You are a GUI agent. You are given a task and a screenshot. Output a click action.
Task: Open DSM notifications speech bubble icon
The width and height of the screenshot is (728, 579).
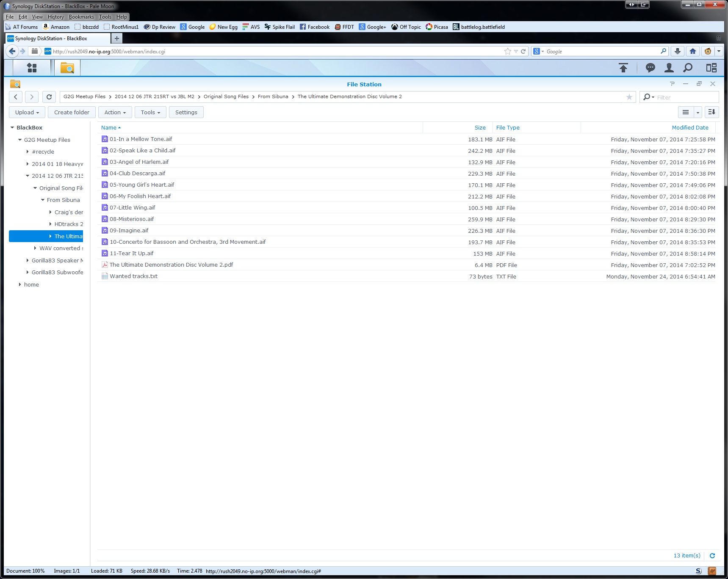click(x=650, y=68)
